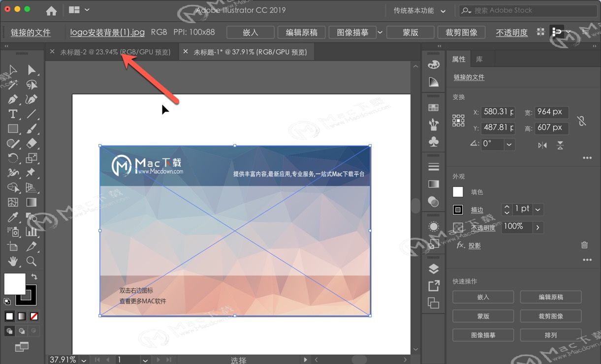Toggle constrain width and height proportions
The image size is (601, 364).
point(582,121)
